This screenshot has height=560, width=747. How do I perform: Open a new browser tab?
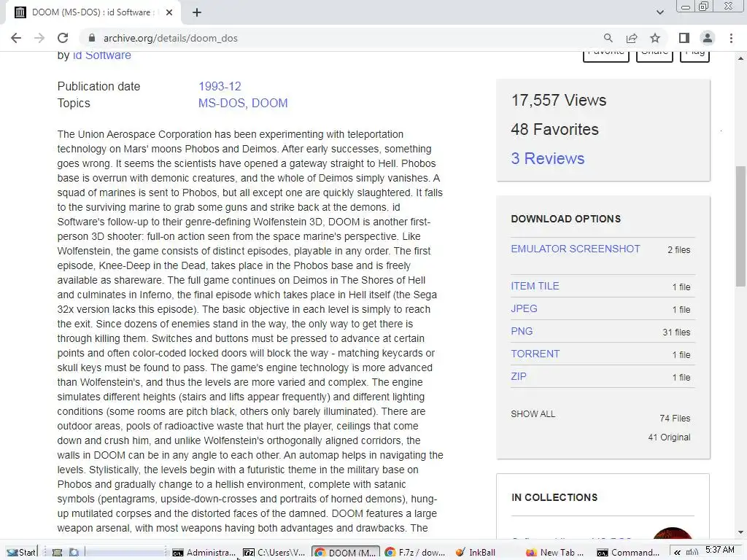point(197,12)
